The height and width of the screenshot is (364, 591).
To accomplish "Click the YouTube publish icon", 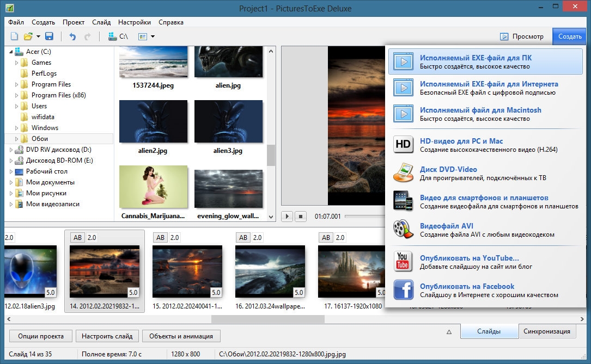I will tap(403, 262).
